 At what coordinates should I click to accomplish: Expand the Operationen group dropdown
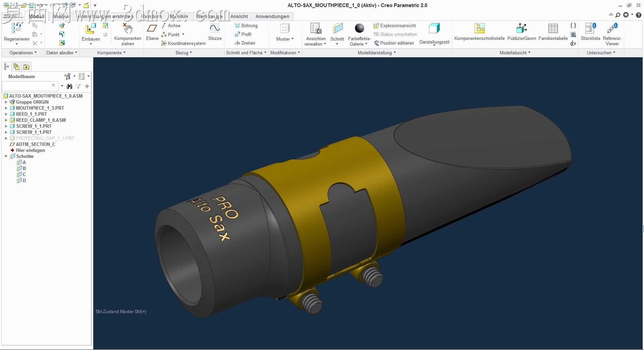point(23,53)
